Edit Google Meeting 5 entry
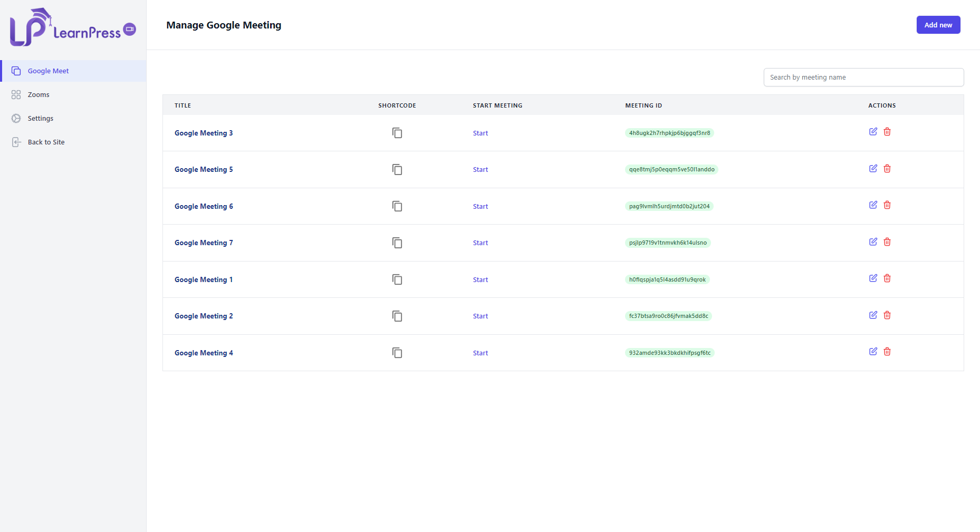 click(873, 169)
